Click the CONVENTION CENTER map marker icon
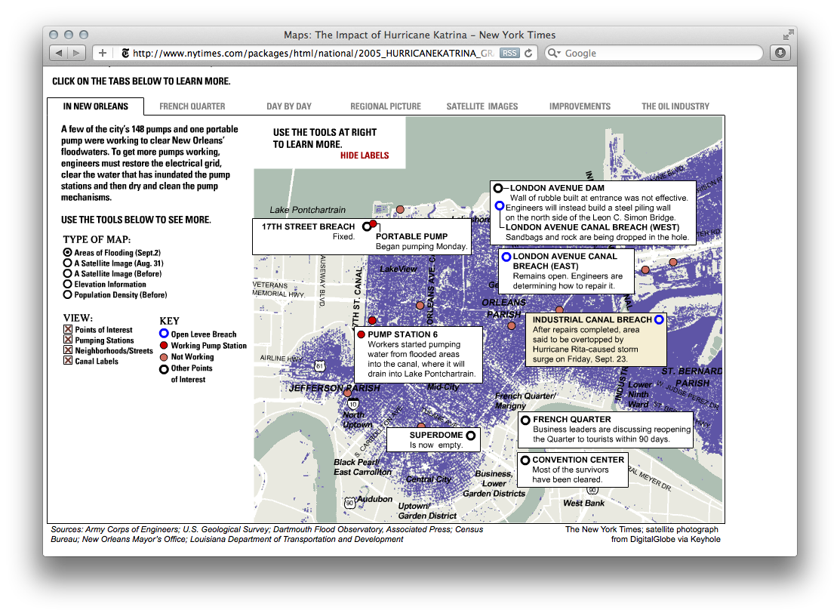 point(526,460)
